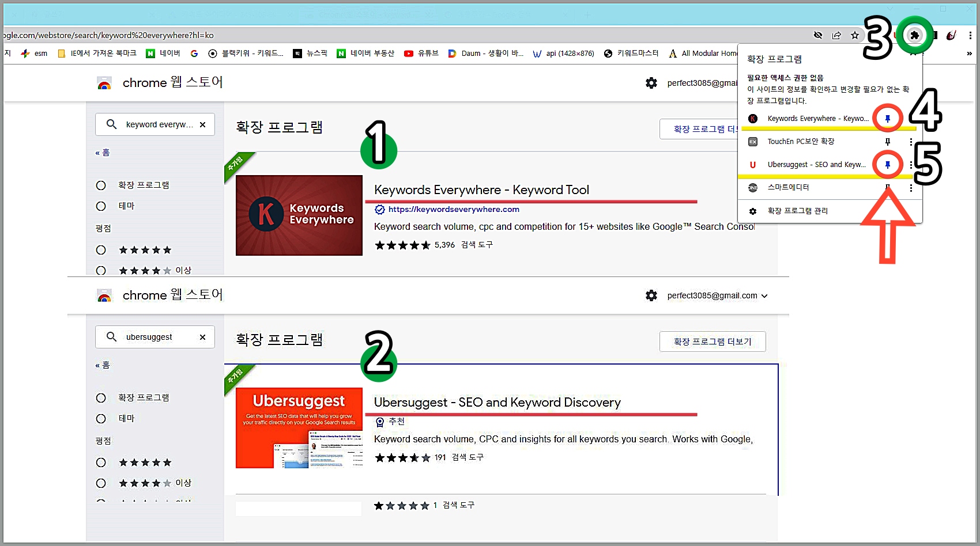Go back via « 홈 under keyword search
This screenshot has width=980, height=546.
tap(103, 153)
